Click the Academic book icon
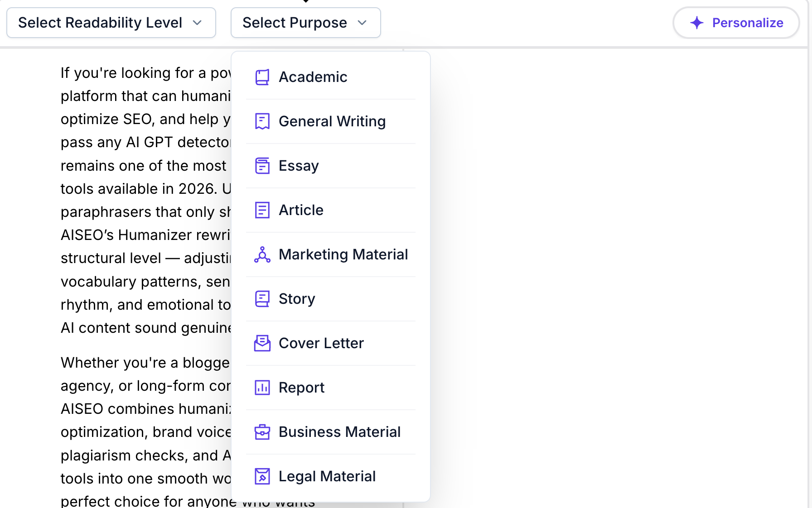The image size is (812, 508). (262, 77)
